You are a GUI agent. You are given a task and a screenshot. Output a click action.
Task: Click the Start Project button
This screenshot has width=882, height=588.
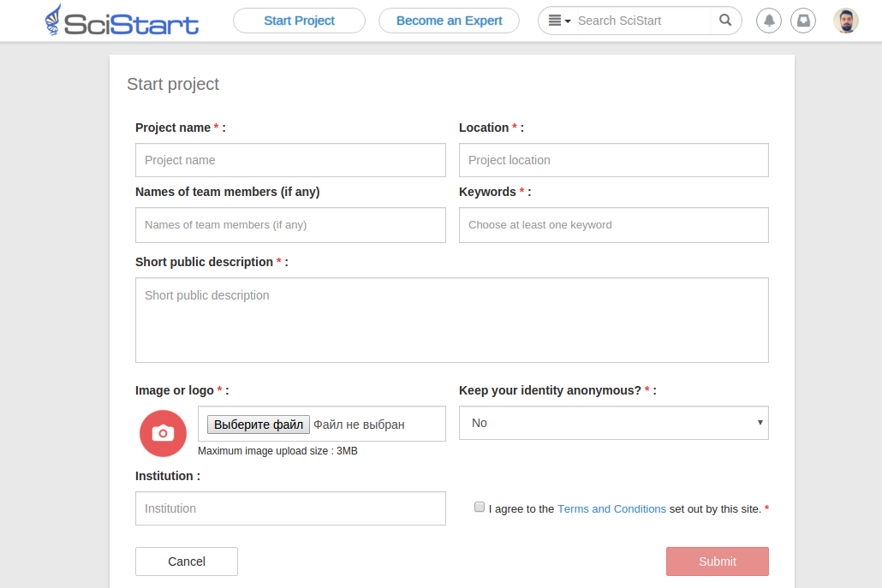click(299, 21)
